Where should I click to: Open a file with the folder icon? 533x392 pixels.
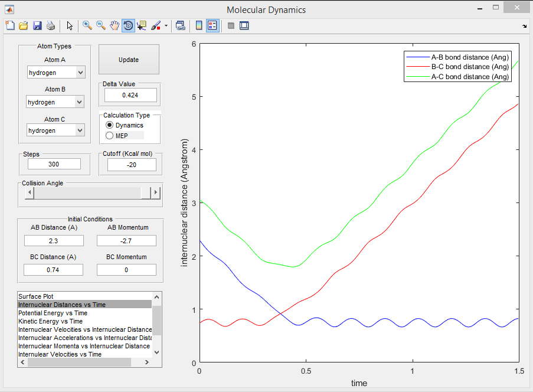(24, 25)
